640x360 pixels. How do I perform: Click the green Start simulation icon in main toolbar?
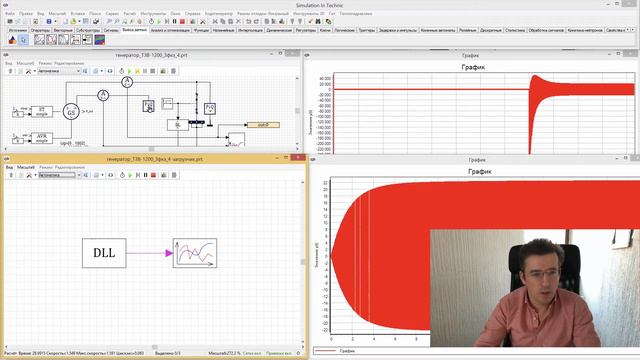(158, 21)
